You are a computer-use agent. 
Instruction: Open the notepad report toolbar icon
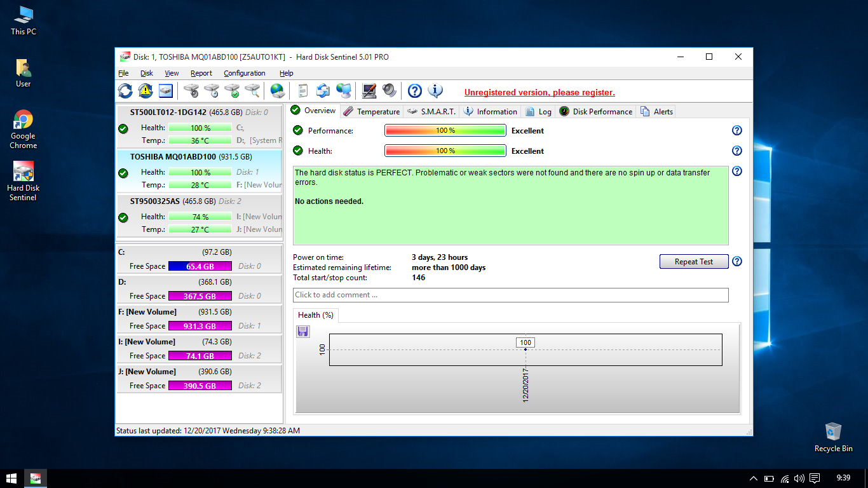click(302, 91)
